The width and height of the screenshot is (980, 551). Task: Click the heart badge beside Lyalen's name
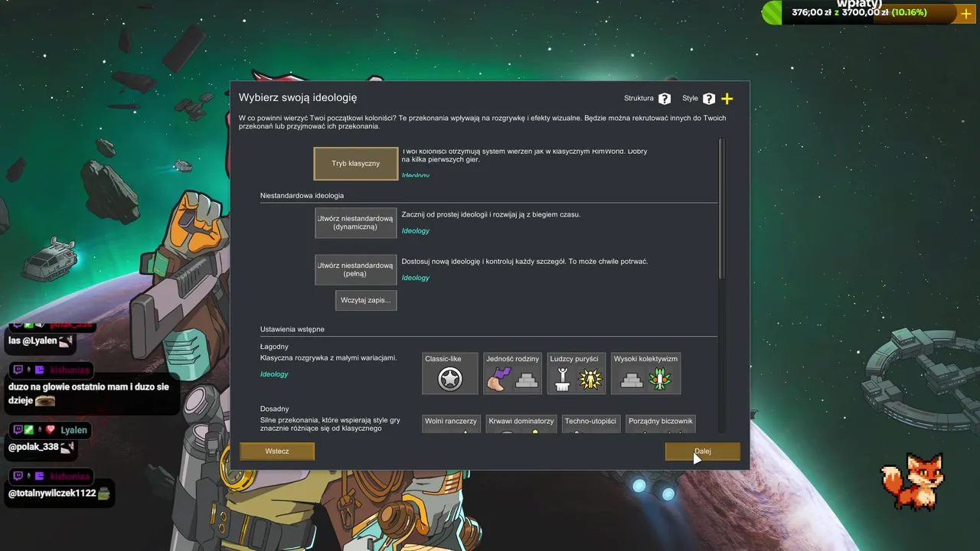pyautogui.click(x=51, y=430)
